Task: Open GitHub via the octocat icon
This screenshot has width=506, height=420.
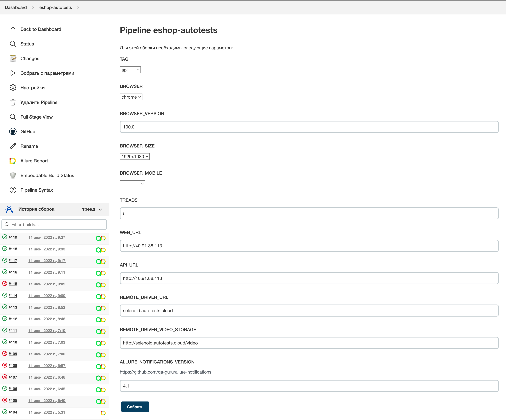Action: click(13, 132)
